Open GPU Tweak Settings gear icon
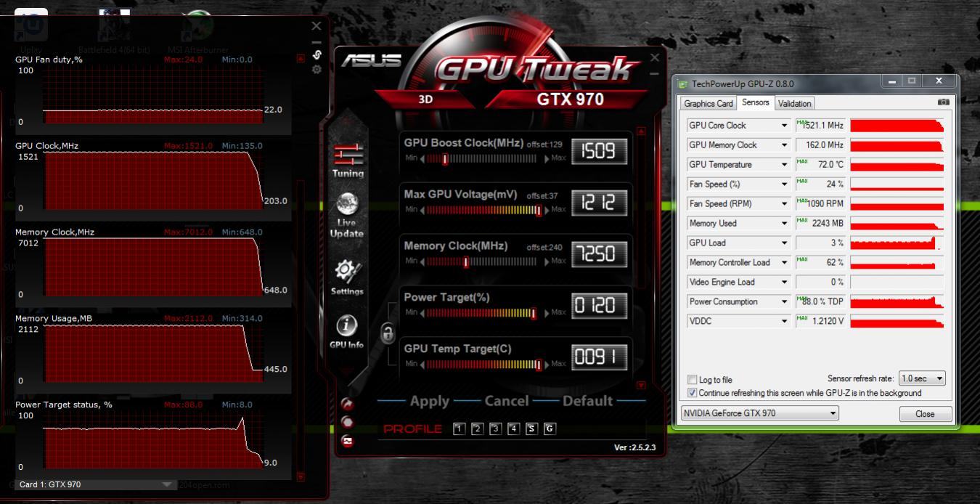 347,277
